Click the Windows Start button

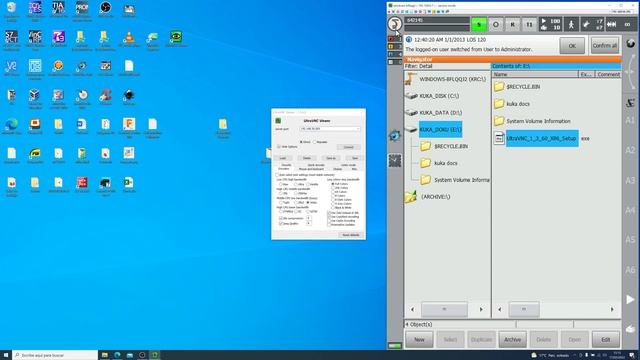click(6, 355)
